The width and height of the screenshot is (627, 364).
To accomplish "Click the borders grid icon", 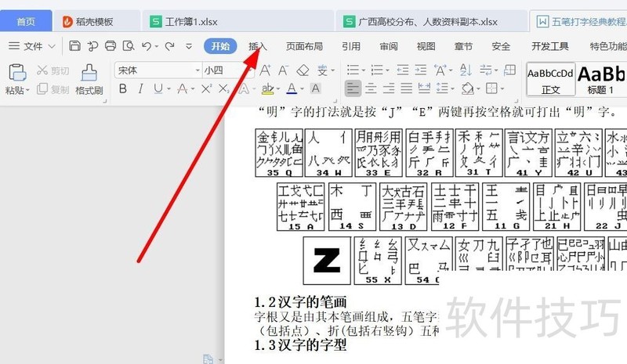I will pos(491,88).
